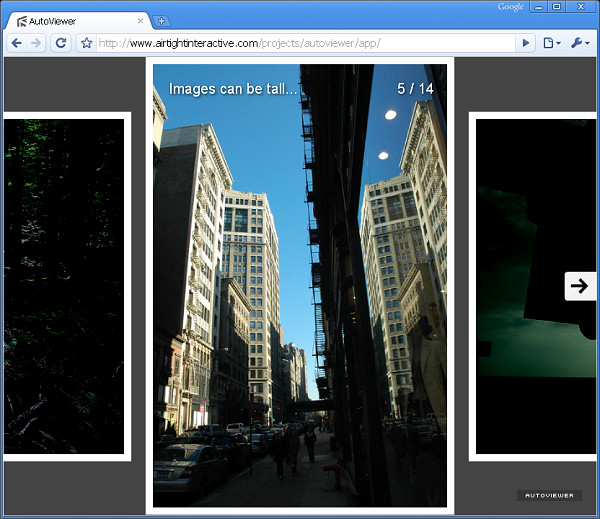Click the "Images can be tall..." caption
Image resolution: width=600 pixels, height=519 pixels.
click(x=233, y=89)
